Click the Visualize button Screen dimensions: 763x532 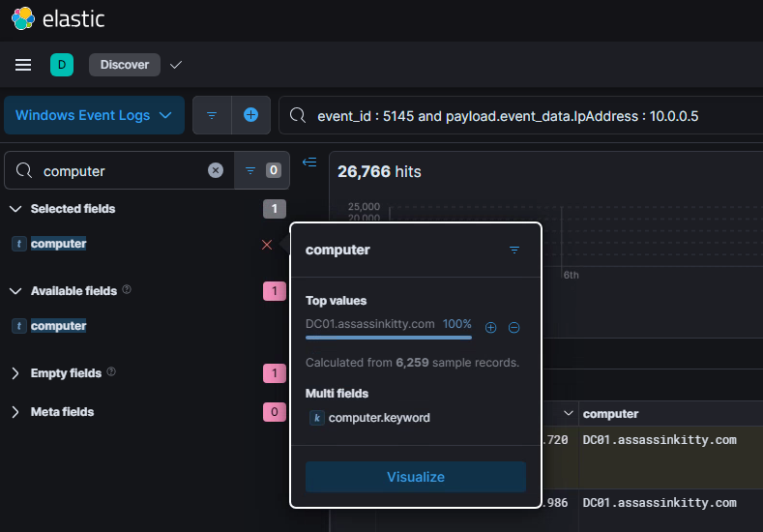coord(416,477)
